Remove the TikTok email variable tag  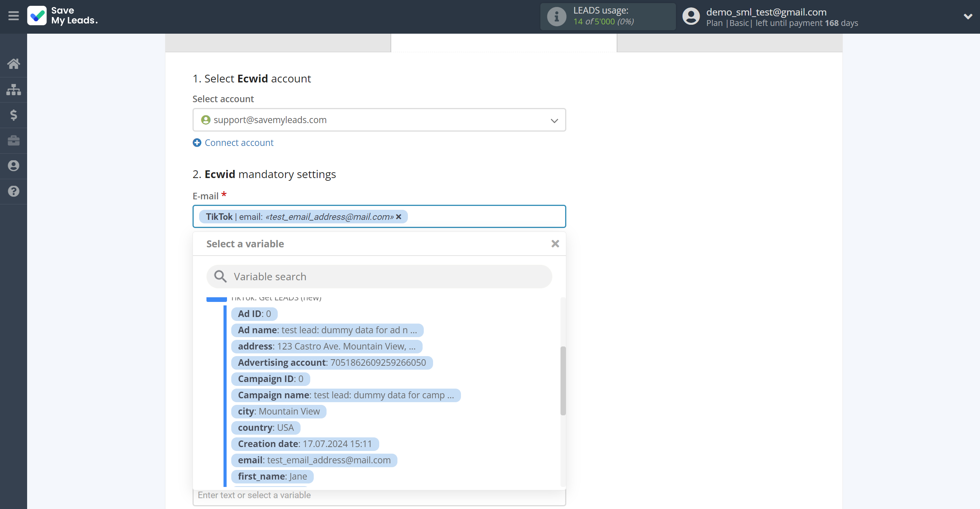[399, 217]
